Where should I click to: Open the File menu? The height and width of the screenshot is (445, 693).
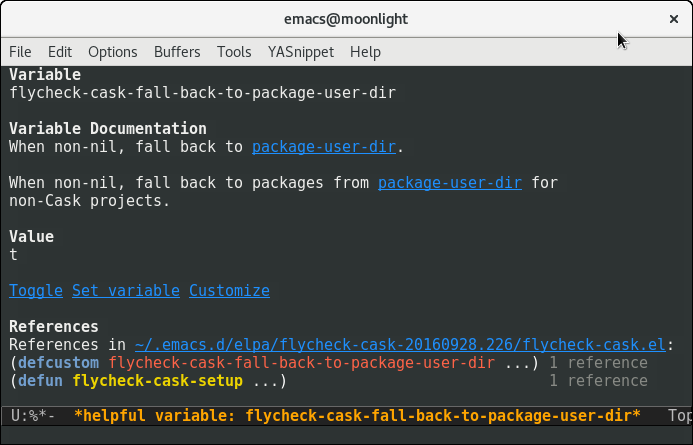point(20,52)
